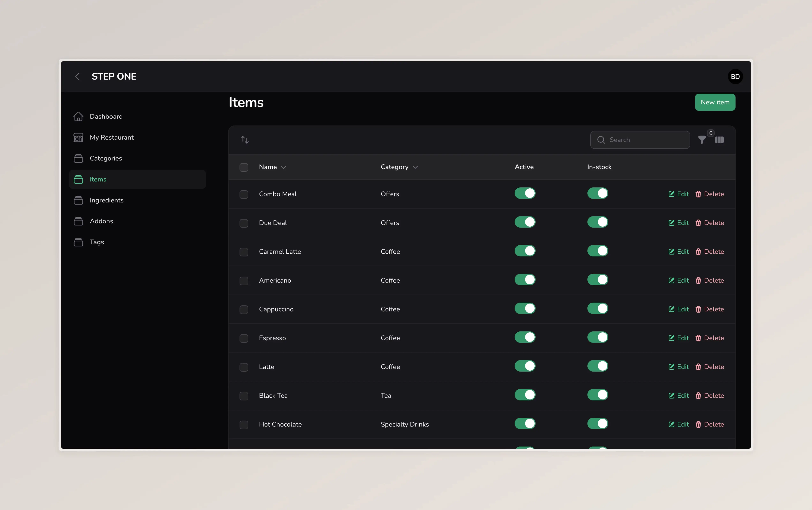The height and width of the screenshot is (510, 812).
Task: Disable Active for Due Deal
Action: [x=525, y=222]
